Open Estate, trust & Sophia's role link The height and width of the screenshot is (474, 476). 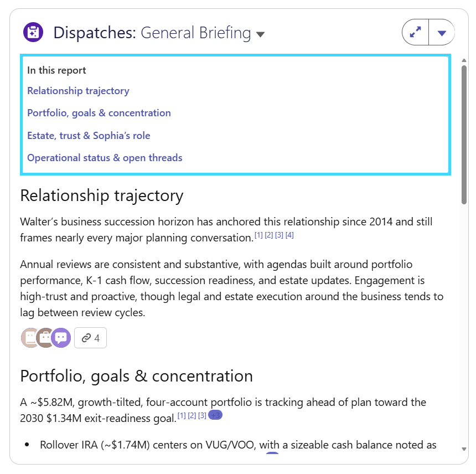[x=89, y=136]
